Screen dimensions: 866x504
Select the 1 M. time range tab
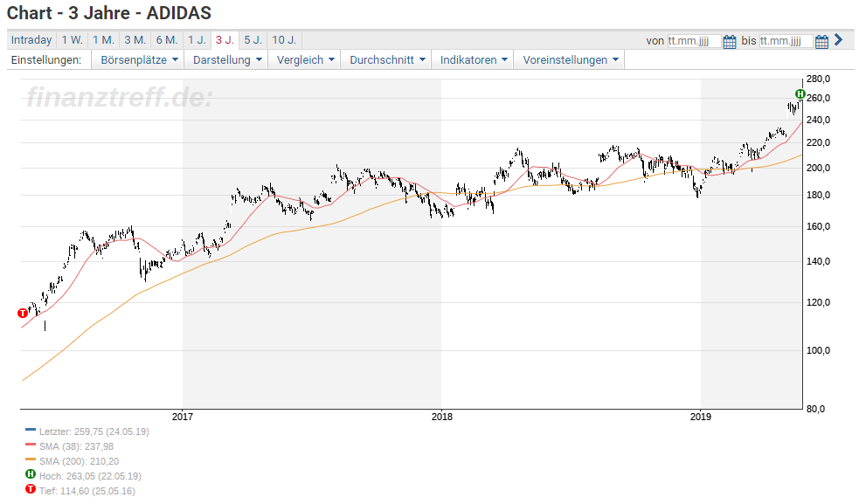coord(103,40)
